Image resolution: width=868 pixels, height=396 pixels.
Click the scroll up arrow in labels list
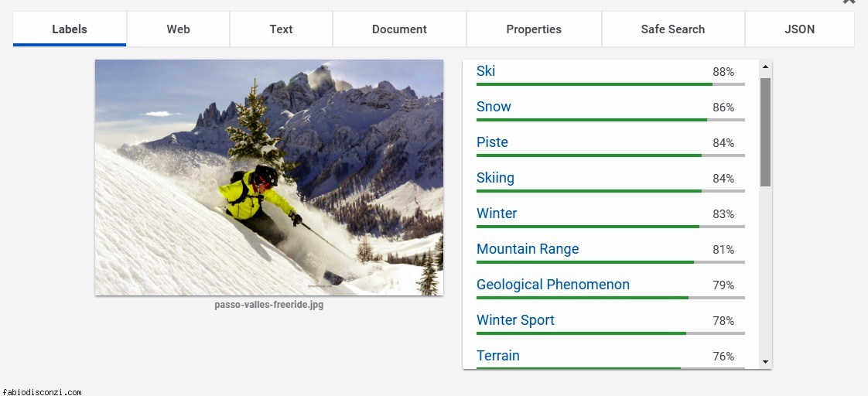pyautogui.click(x=765, y=67)
